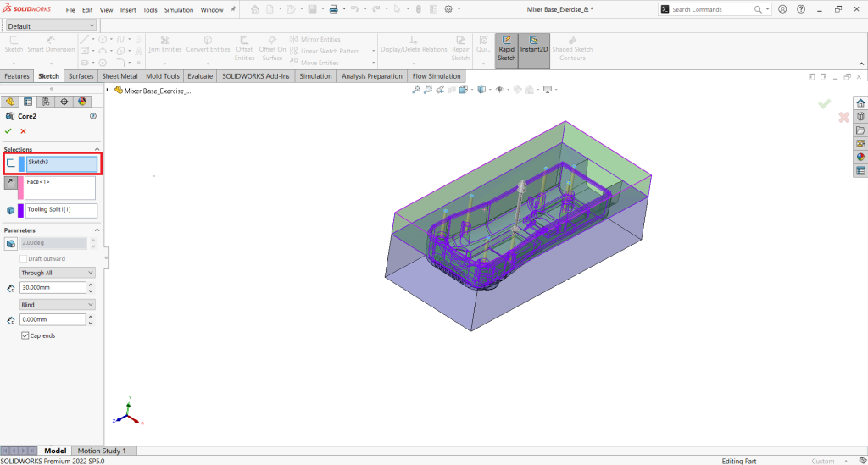Open the Default configuration dropdown
Viewport: 868px width, 465px height.
tap(51, 25)
